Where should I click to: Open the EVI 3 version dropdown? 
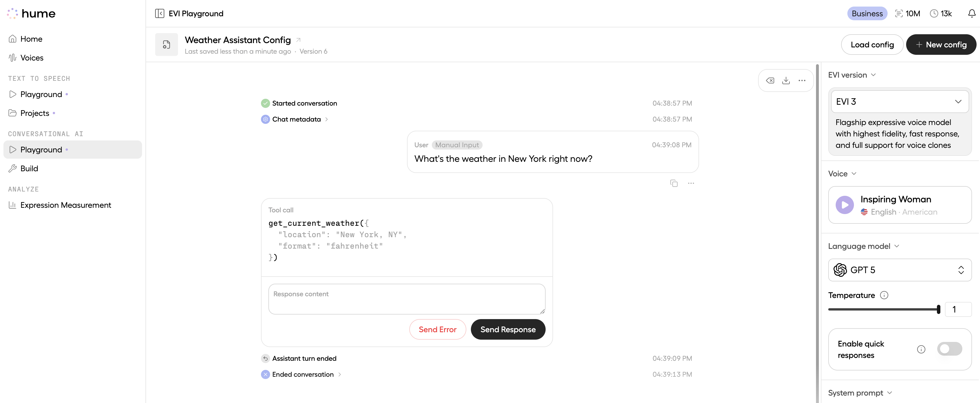pyautogui.click(x=900, y=102)
